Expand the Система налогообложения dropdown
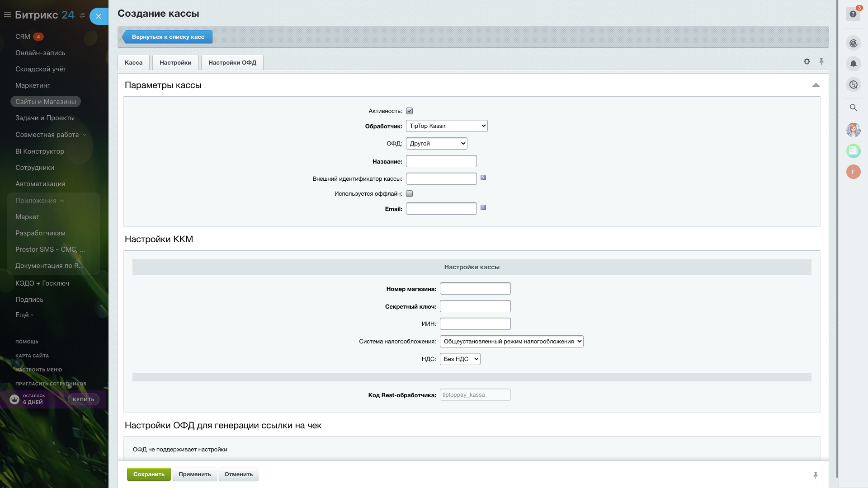 click(x=511, y=342)
